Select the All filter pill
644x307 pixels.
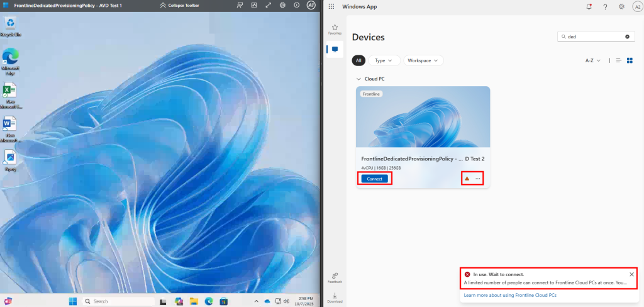[x=358, y=60]
